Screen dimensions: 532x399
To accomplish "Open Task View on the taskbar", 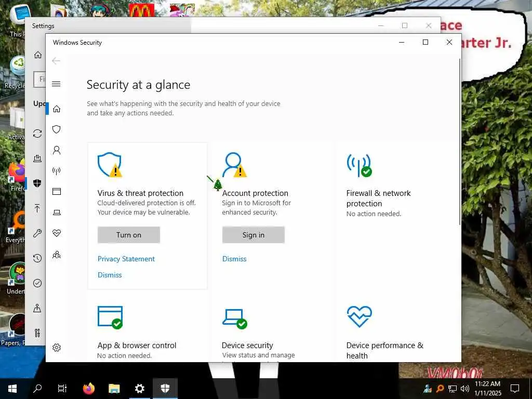I will (62, 389).
